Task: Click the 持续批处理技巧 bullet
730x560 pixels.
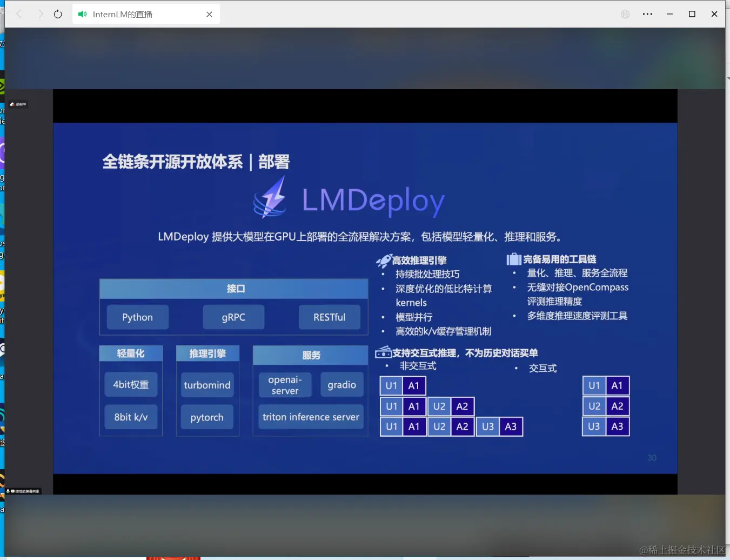Action: 427,274
